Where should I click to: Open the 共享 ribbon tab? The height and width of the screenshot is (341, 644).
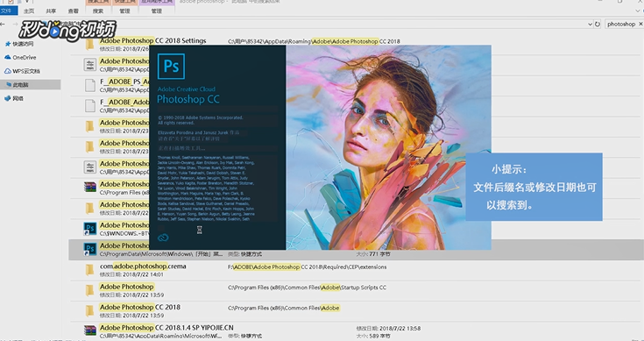pos(51,11)
